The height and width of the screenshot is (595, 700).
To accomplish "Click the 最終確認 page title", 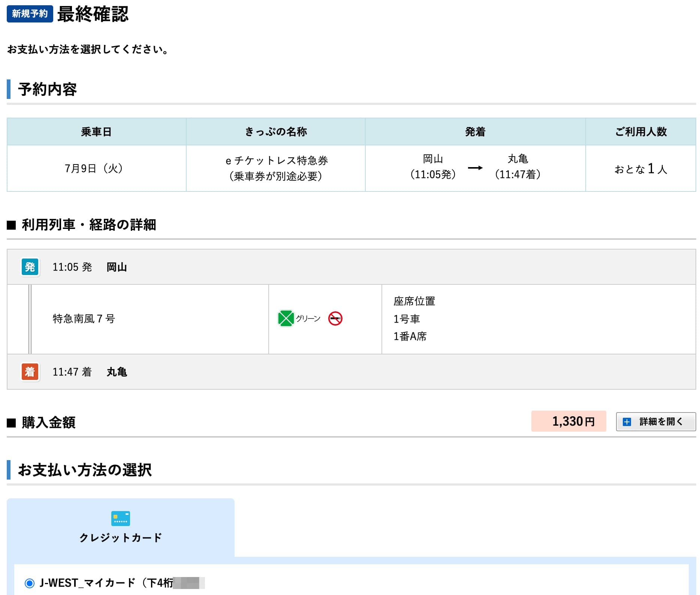I will pyautogui.click(x=93, y=14).
